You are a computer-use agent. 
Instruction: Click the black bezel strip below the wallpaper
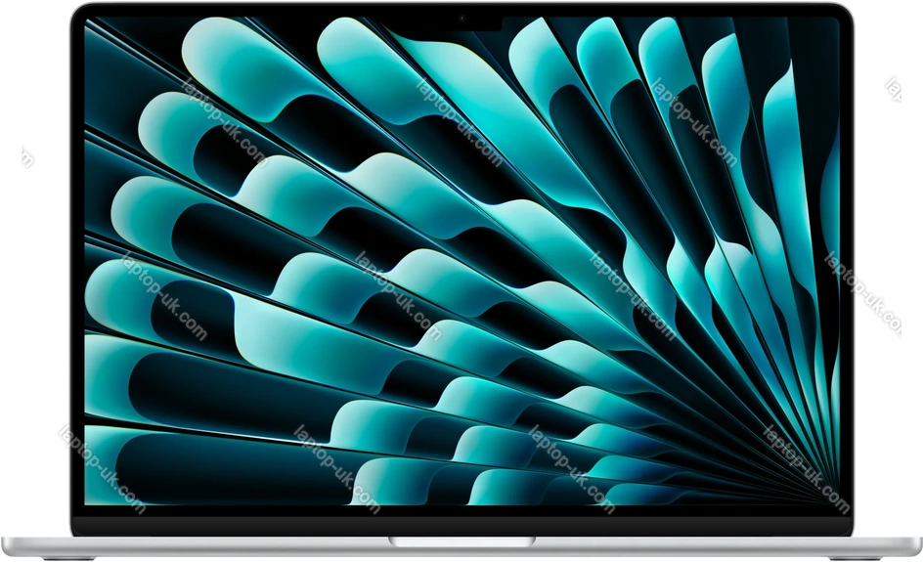pos(462,519)
